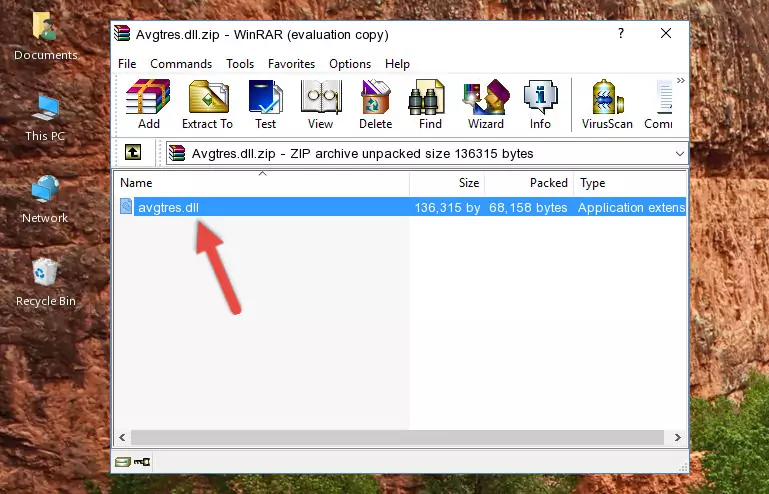This screenshot has height=494, width=769.
Task: Click the archive path text field
Action: point(427,154)
